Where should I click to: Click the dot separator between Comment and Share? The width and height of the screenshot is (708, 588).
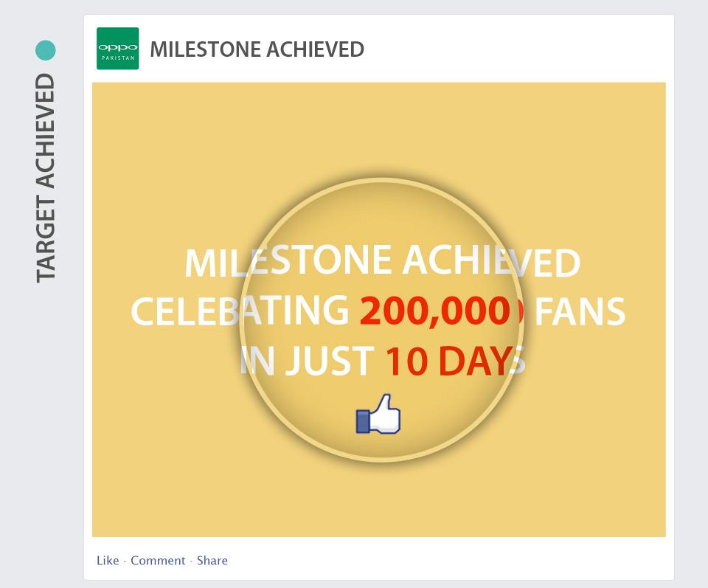(191, 561)
